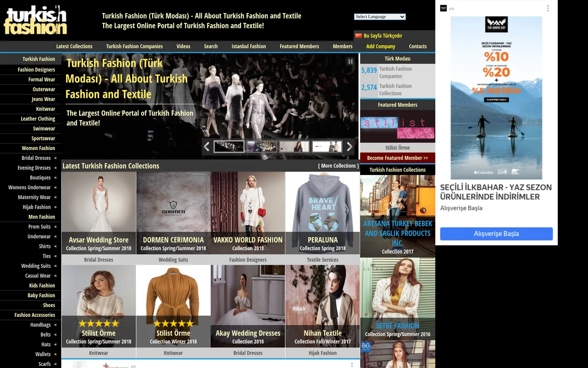Open the VAKKO WORLD FASHION collection
Image resolution: width=588 pixels, height=368 pixels.
[x=248, y=213]
